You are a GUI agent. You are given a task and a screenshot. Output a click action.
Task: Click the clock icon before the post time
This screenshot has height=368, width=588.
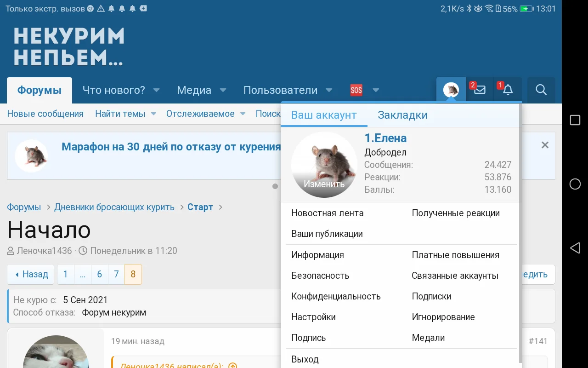[x=83, y=250]
